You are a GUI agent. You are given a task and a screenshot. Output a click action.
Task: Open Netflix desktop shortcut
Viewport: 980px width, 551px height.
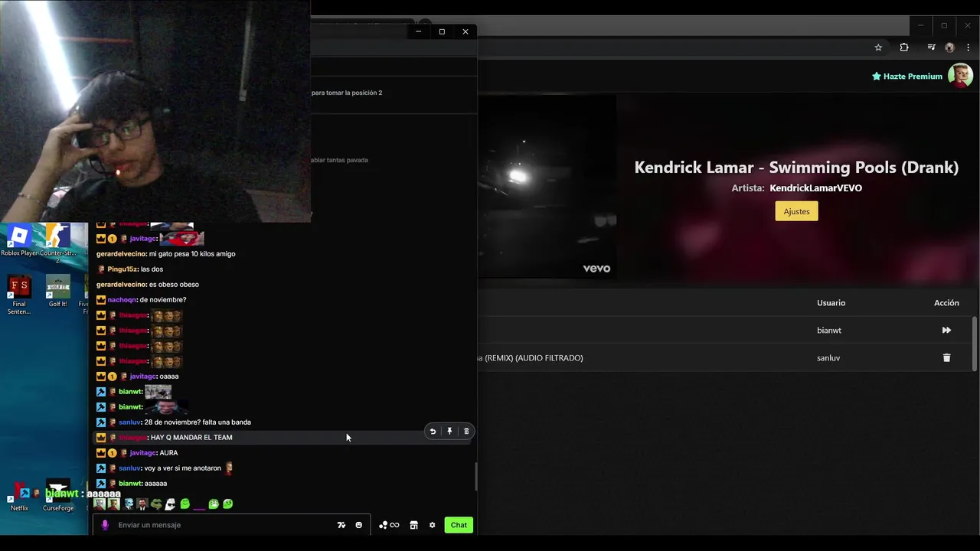[19, 497]
